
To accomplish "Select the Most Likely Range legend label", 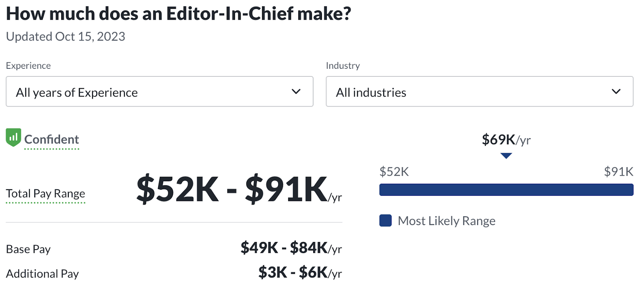I will coord(446,221).
